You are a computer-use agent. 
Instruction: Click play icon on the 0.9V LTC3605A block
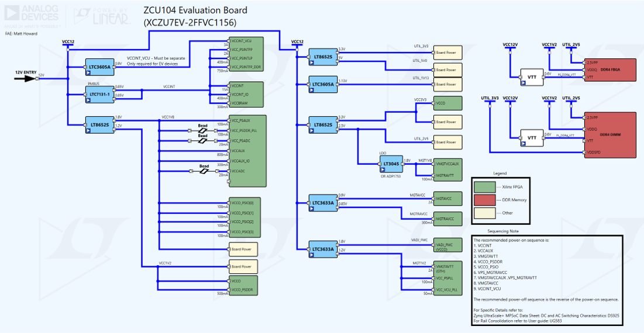tap(89, 73)
